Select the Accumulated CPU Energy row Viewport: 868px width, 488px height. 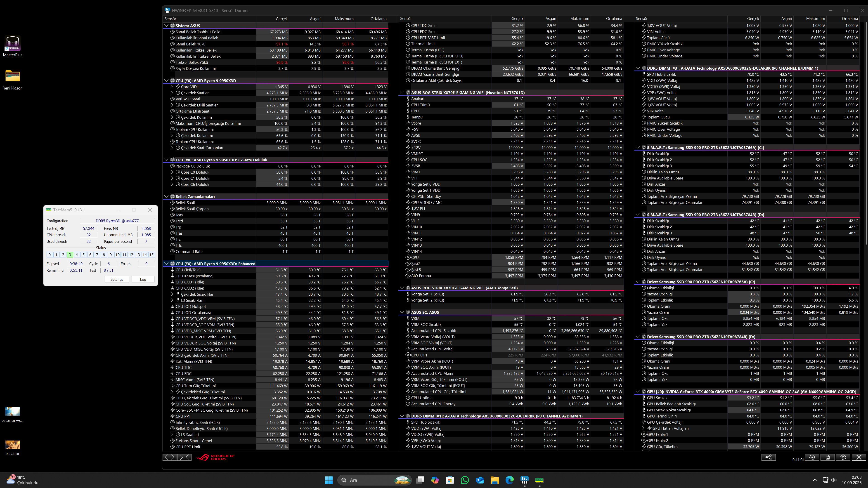(511, 404)
